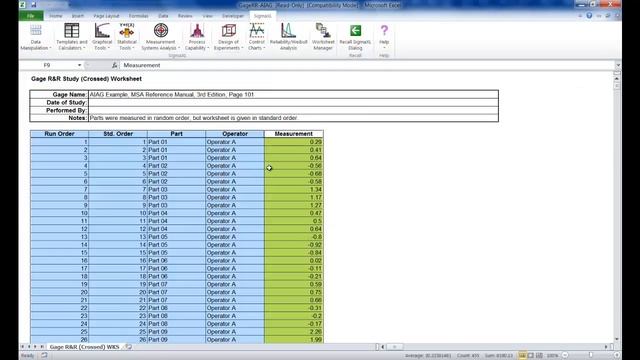The width and height of the screenshot is (640, 360).
Task: Click the vertical scrollbar down arrow
Action: point(617,340)
